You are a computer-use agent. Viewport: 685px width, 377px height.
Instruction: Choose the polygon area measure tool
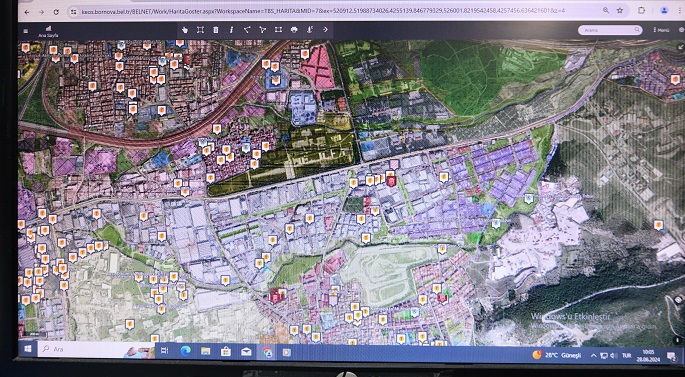tap(263, 30)
